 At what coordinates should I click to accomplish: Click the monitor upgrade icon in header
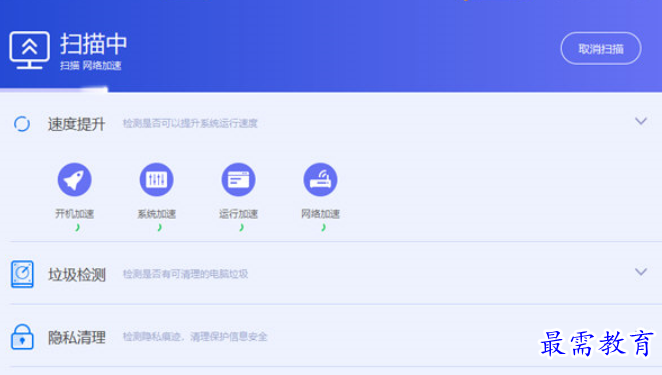[x=30, y=50]
